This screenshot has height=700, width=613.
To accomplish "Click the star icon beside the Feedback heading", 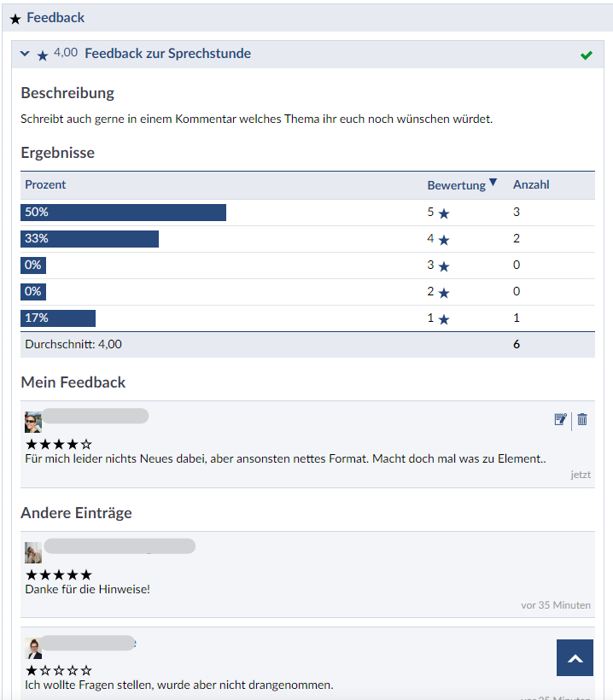I will tap(15, 19).
